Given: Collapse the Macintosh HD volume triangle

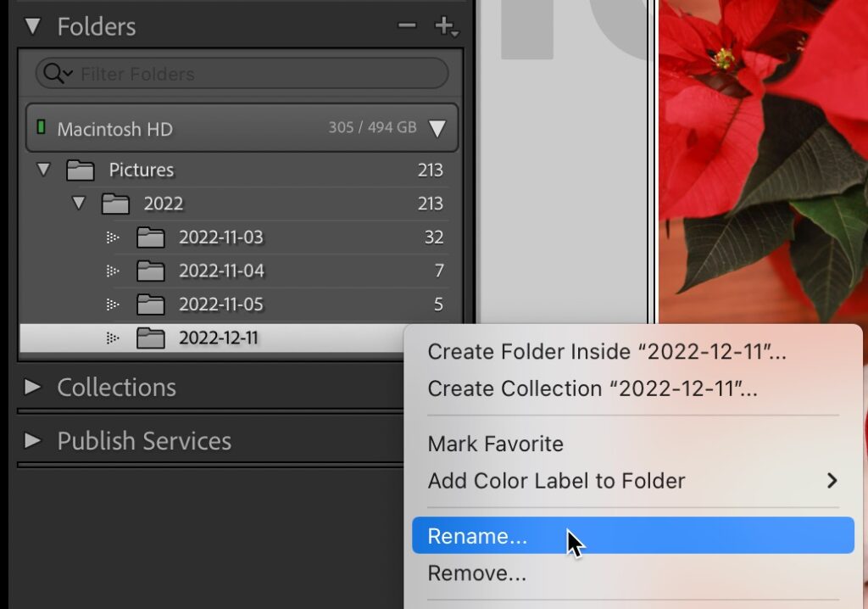Looking at the screenshot, I should tap(437, 129).
